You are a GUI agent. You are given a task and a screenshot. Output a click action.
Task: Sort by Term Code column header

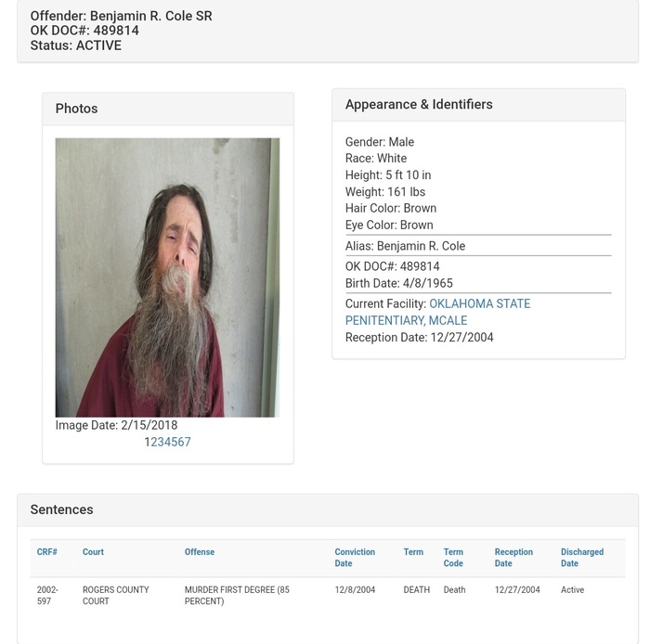[453, 558]
